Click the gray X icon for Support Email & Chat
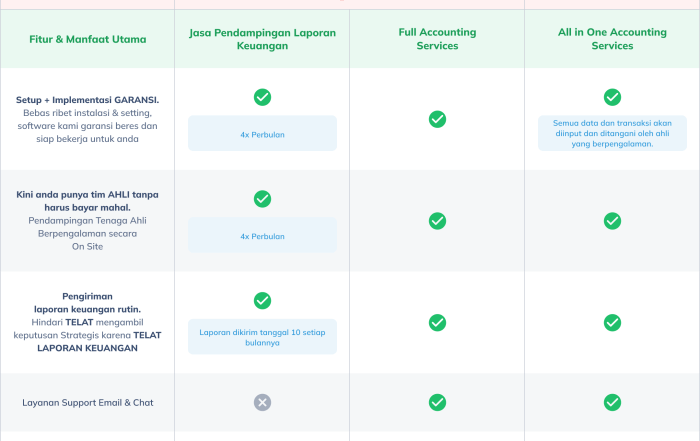This screenshot has height=441, width=700. (262, 402)
